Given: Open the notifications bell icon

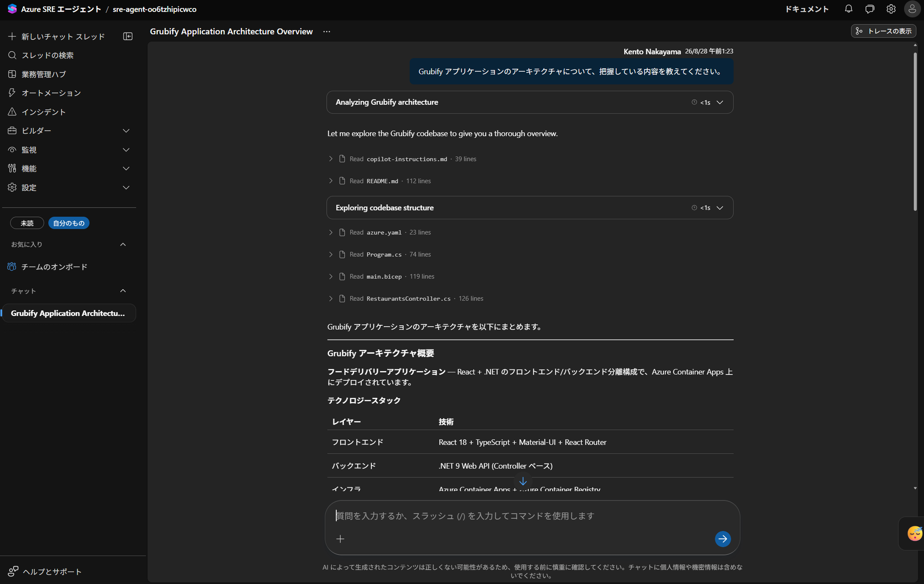Looking at the screenshot, I should (848, 9).
